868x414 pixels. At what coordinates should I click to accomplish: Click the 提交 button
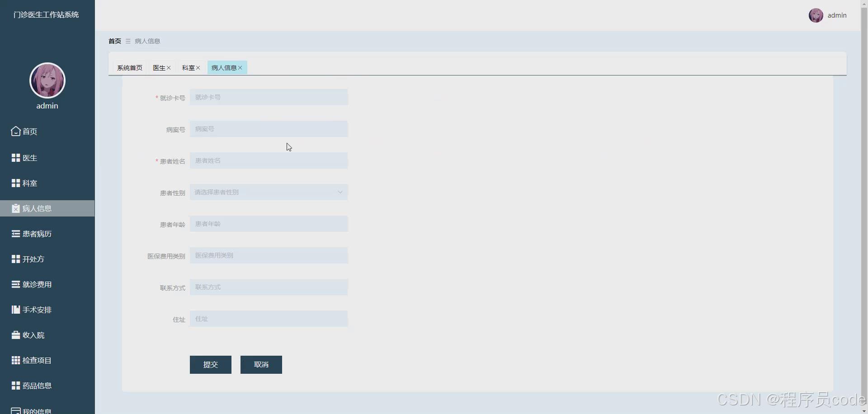[x=211, y=365]
